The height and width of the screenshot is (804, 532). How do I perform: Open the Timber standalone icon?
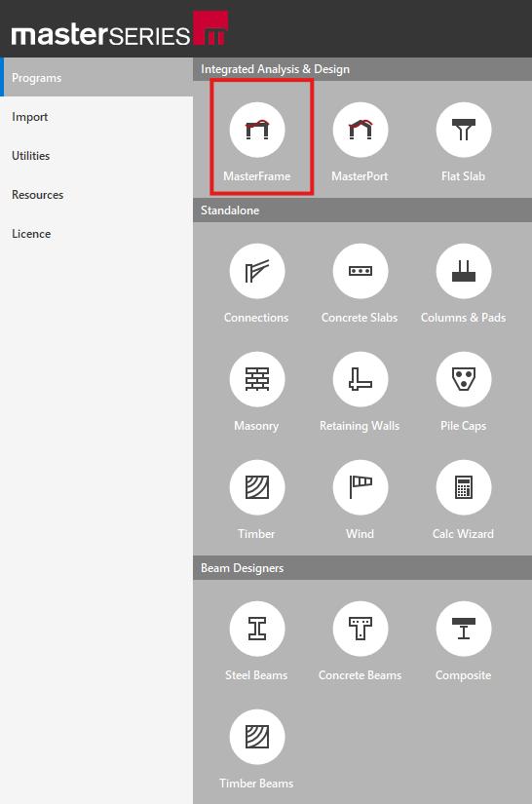pyautogui.click(x=257, y=487)
